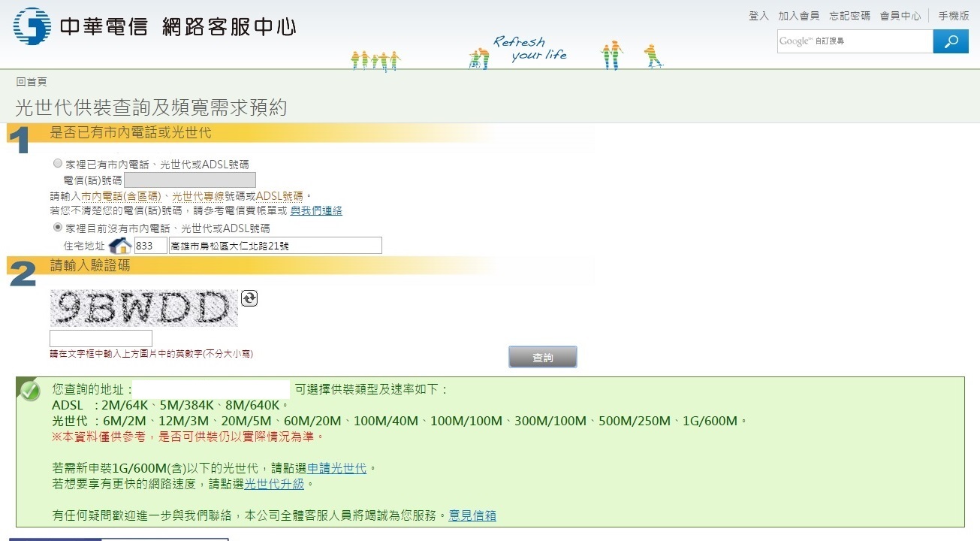Click the page title 光世代供裝查詢及頻寬需求預約
The height and width of the screenshot is (541, 980).
click(152, 107)
